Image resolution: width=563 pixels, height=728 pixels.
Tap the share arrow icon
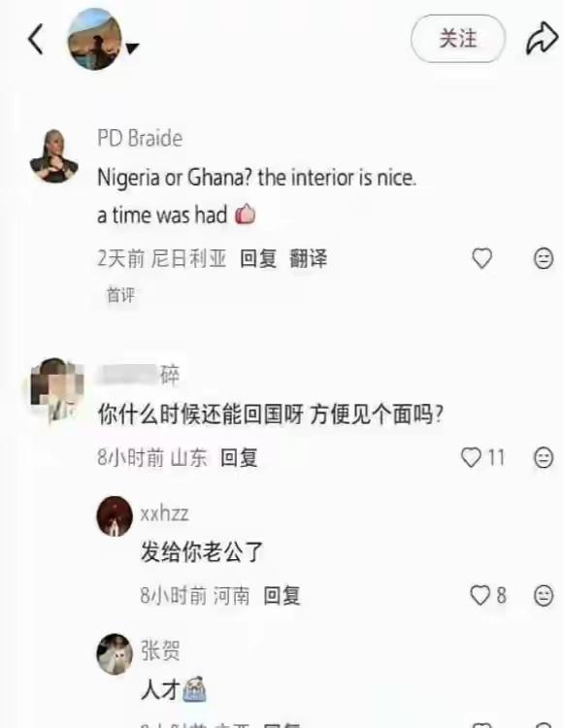(542, 39)
